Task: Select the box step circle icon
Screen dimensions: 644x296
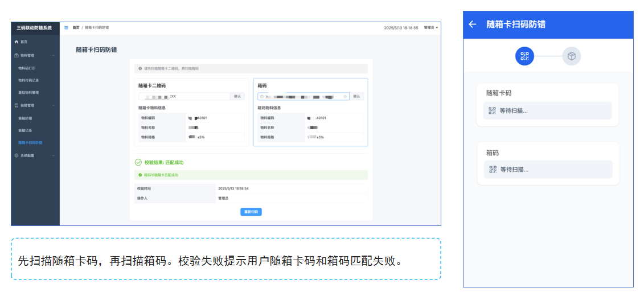Action: [x=571, y=56]
